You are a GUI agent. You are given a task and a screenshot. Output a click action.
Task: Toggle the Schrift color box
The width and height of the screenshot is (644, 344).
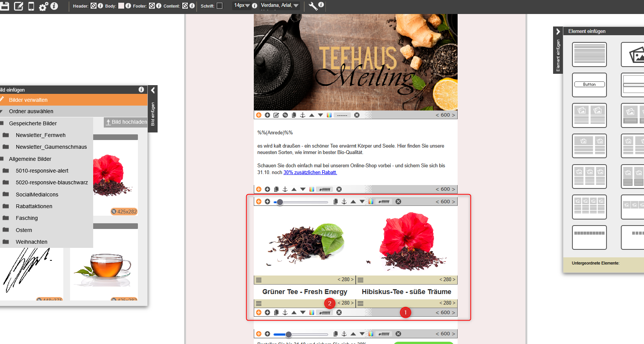coord(219,6)
